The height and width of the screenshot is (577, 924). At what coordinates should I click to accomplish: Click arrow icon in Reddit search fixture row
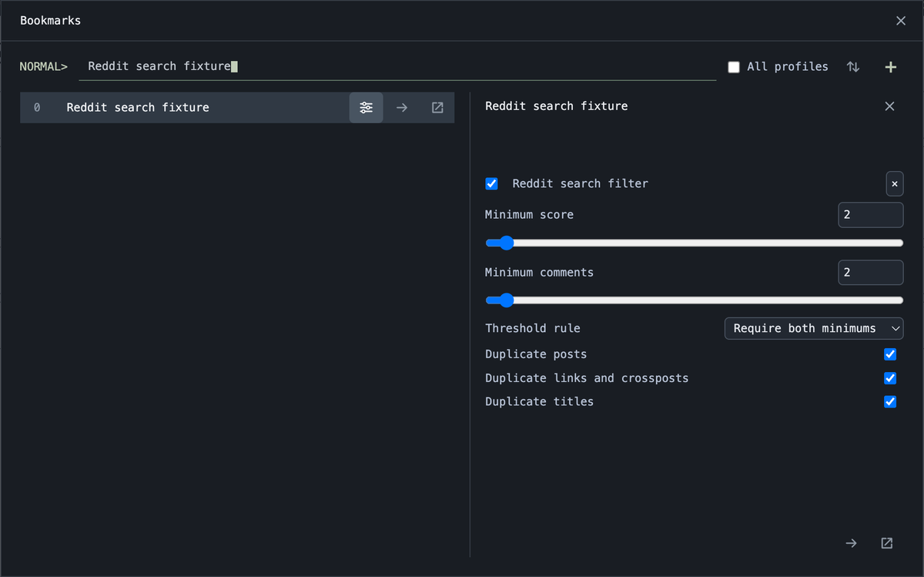click(x=402, y=108)
